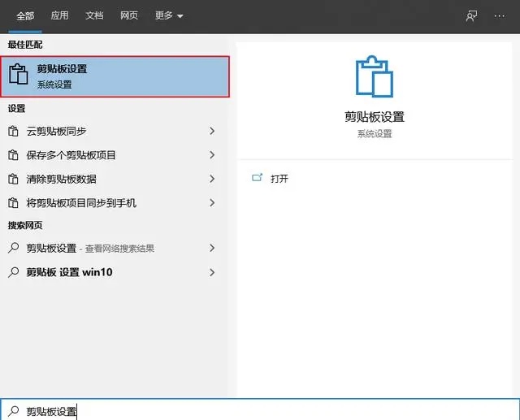Click the open icon next to 打开

click(x=257, y=178)
